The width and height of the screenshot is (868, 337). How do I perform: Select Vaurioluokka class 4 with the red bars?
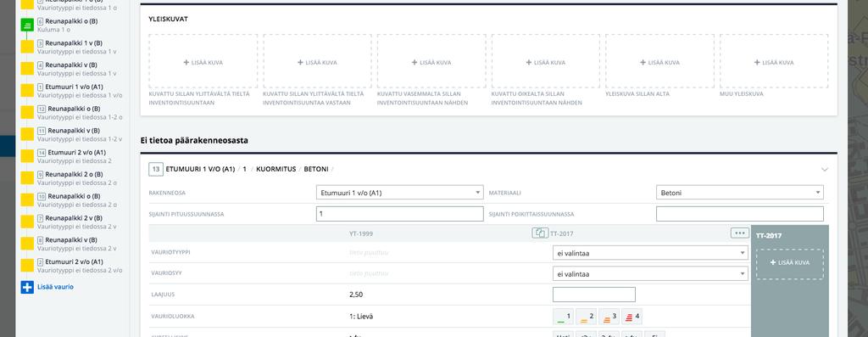pyautogui.click(x=632, y=317)
